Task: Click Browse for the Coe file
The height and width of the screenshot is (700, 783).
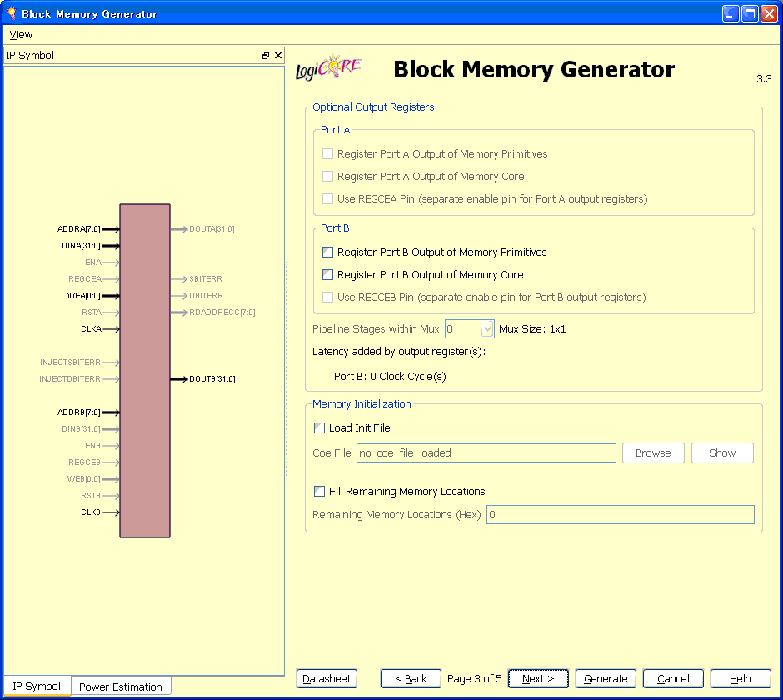Action: [x=653, y=453]
